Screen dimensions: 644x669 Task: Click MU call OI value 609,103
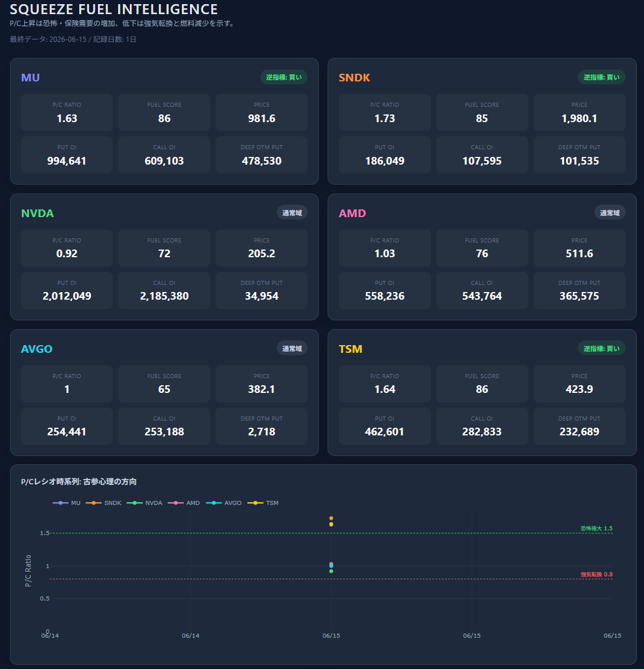pos(164,161)
